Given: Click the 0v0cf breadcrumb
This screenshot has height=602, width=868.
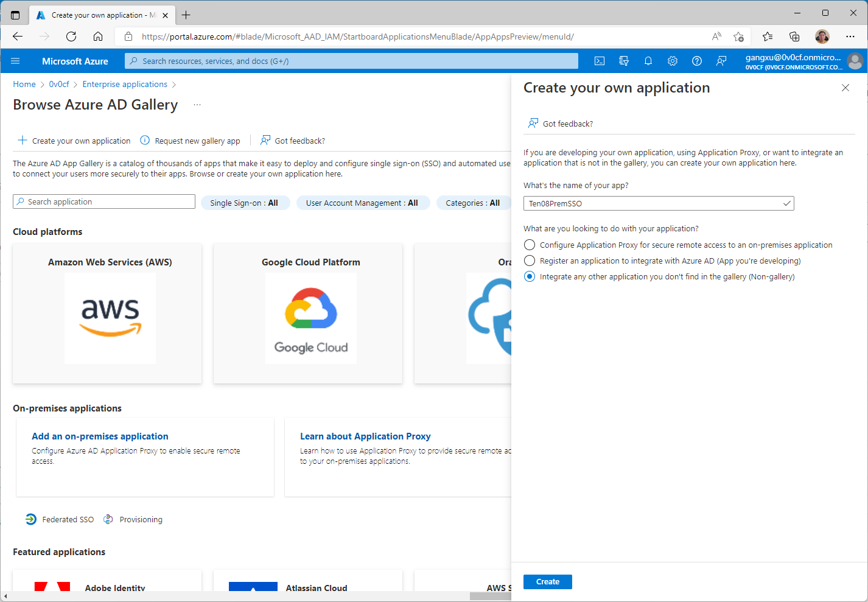Looking at the screenshot, I should (59, 84).
